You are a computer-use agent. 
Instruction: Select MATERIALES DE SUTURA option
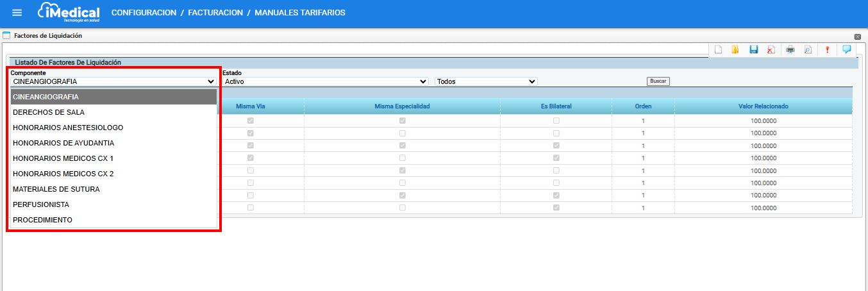(56, 189)
